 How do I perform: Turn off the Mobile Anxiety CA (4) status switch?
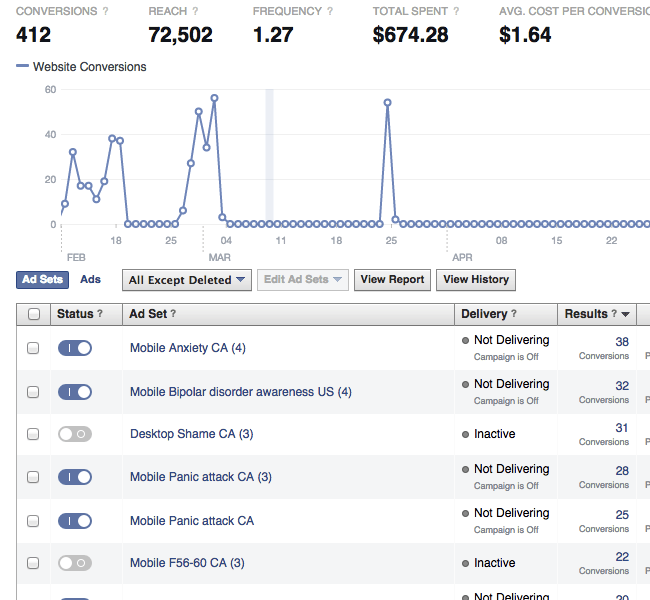point(75,348)
